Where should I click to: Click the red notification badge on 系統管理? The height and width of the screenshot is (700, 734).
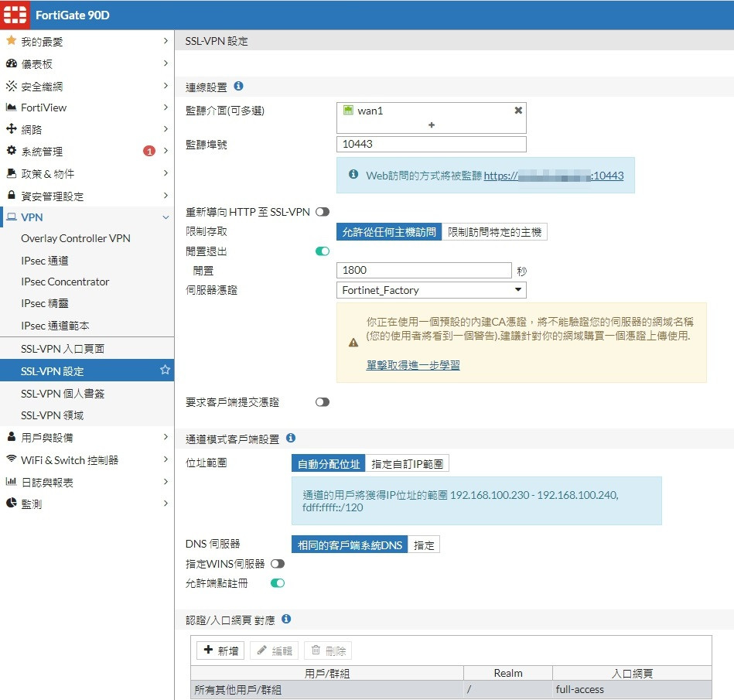coord(149,151)
